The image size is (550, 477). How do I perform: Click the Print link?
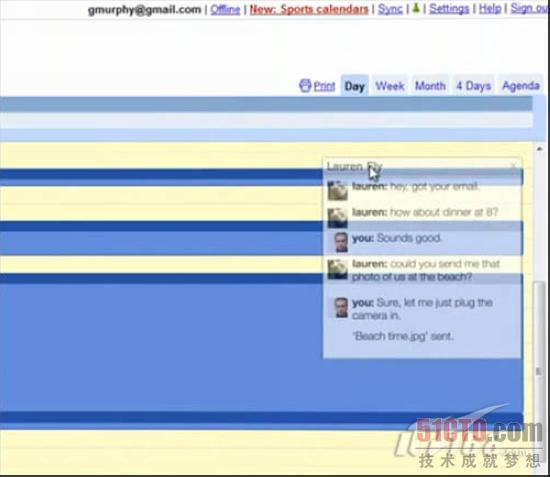[x=324, y=86]
